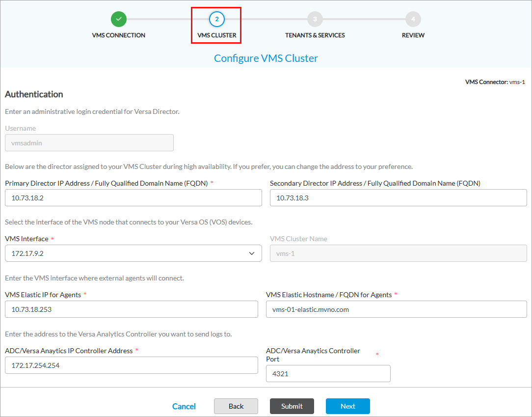This screenshot has width=532, height=417.
Task: Click Cancel to abort configuration
Action: click(x=184, y=406)
